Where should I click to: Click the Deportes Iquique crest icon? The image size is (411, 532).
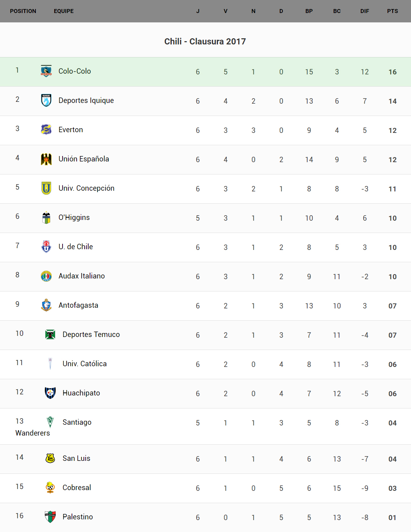[x=46, y=100]
